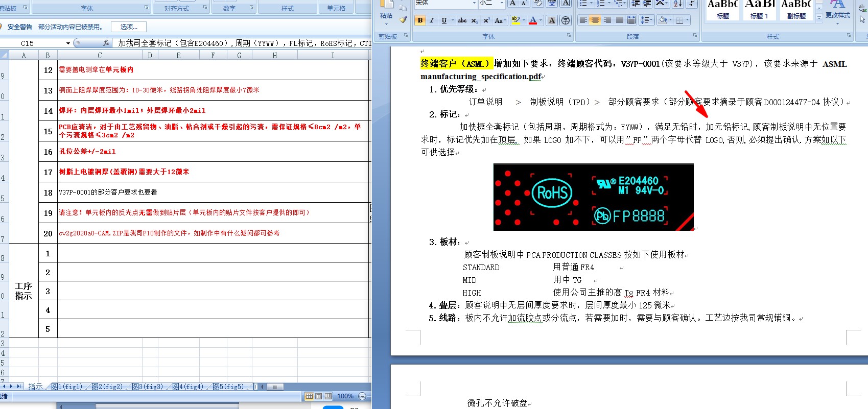Open Change Case (Aa) menu

(x=500, y=20)
